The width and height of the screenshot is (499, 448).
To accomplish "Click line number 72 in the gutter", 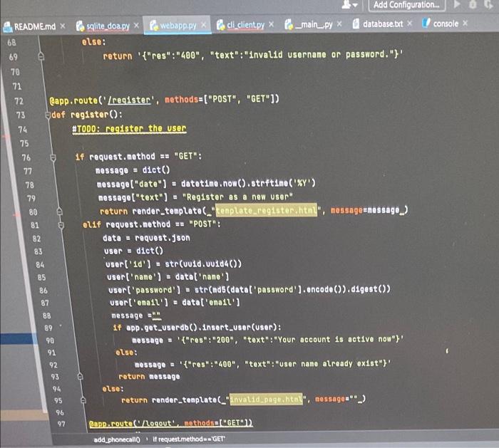I will 19,101.
